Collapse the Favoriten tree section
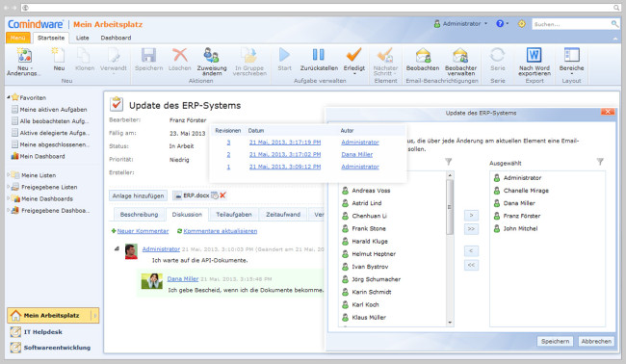The width and height of the screenshot is (626, 364). [x=9, y=97]
